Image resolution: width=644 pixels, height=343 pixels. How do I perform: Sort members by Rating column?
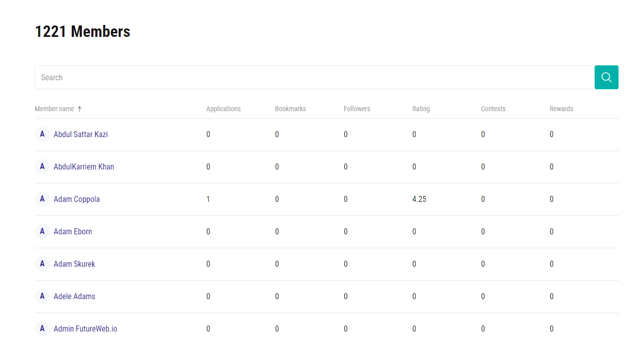421,109
